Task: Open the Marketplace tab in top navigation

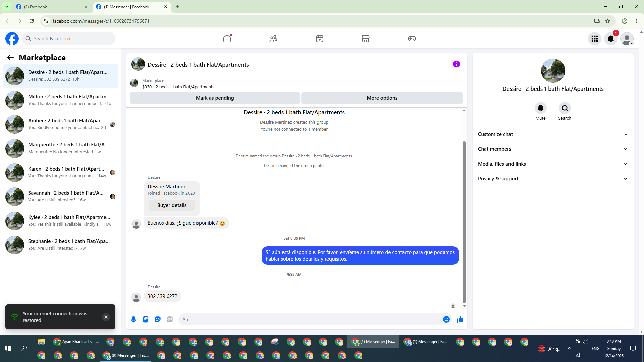Action: tap(366, 39)
